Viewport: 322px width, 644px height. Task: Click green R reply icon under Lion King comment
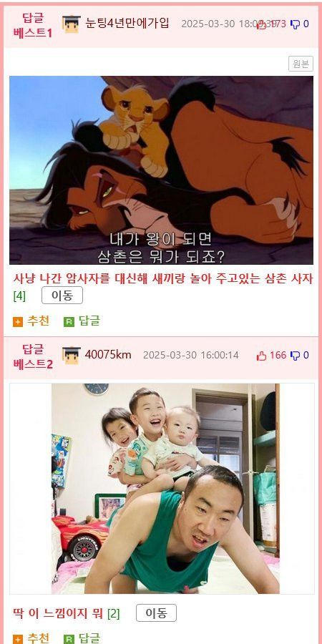pyautogui.click(x=69, y=322)
